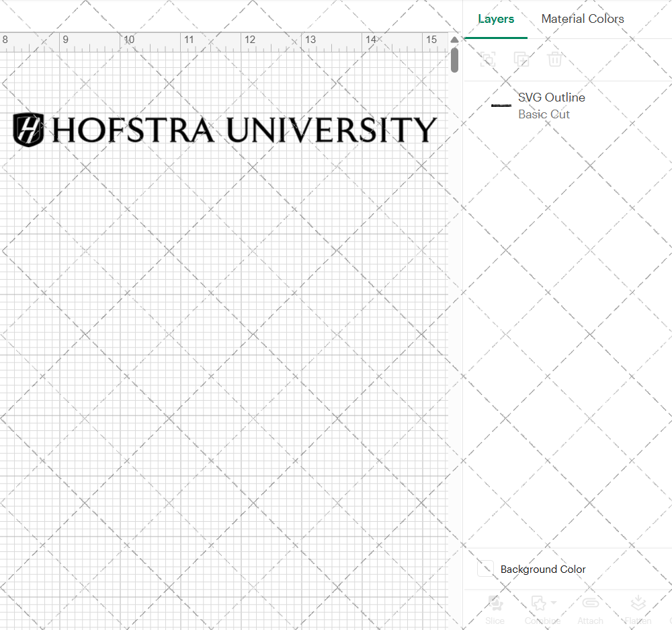Switch to the Layers tab
The width and height of the screenshot is (672, 630).
click(496, 19)
